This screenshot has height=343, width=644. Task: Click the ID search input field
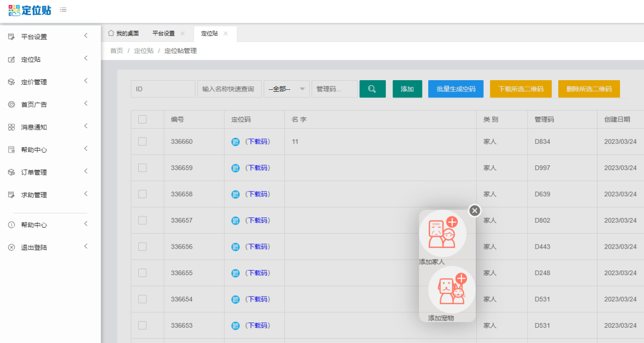163,89
